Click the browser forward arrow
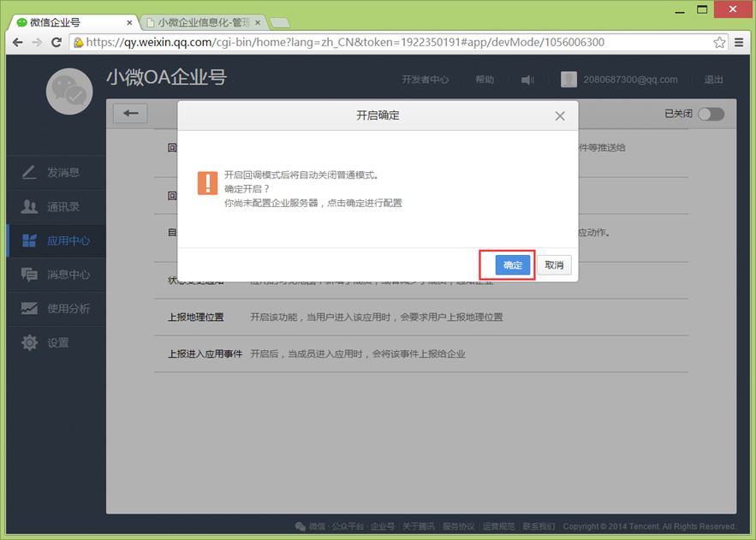The width and height of the screenshot is (756, 540). point(37,43)
